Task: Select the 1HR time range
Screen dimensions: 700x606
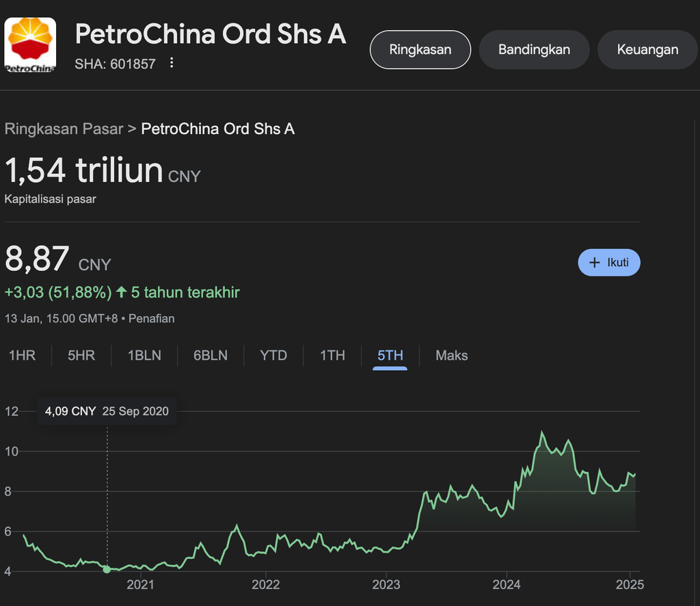Action: point(22,356)
